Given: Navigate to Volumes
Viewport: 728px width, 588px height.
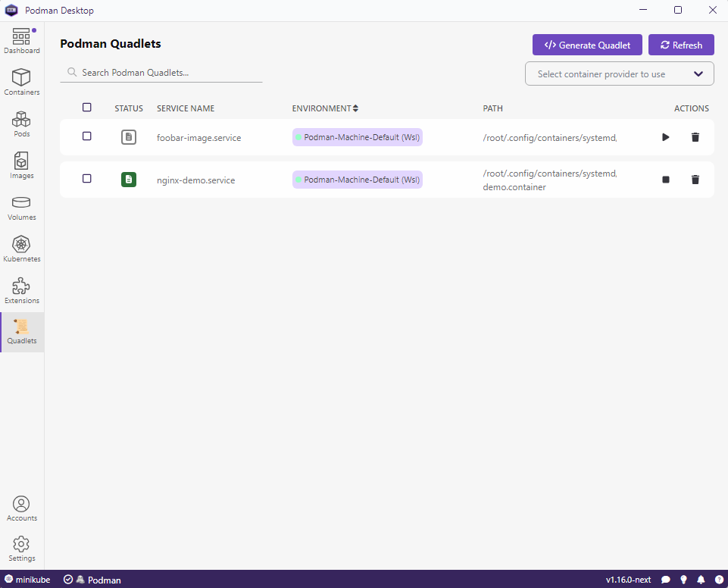Looking at the screenshot, I should click(x=22, y=207).
